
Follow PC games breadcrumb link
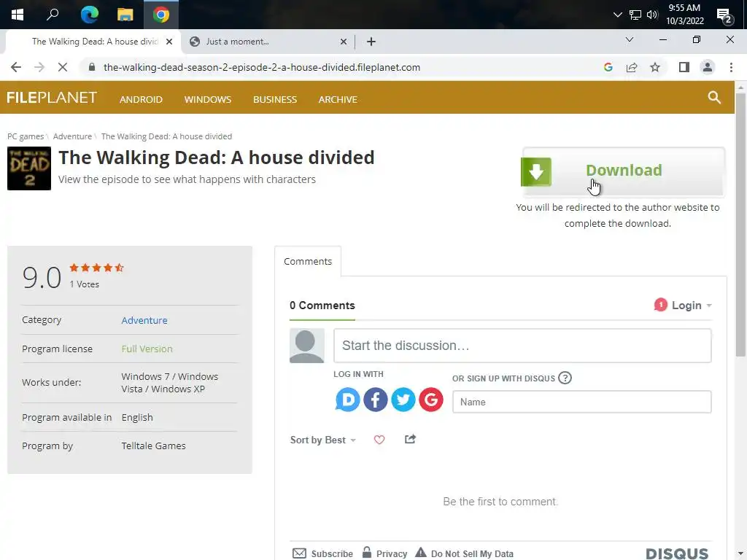pos(26,136)
